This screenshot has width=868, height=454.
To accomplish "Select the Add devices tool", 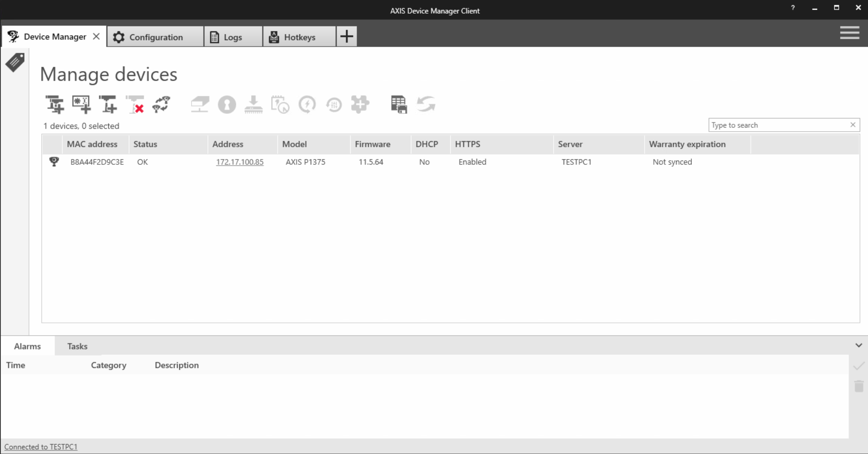I will click(54, 104).
